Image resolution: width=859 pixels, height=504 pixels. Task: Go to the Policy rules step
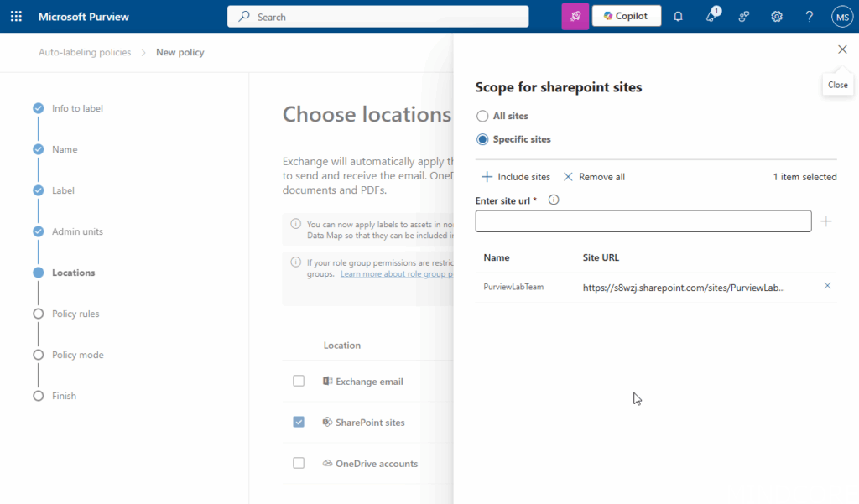coord(75,314)
